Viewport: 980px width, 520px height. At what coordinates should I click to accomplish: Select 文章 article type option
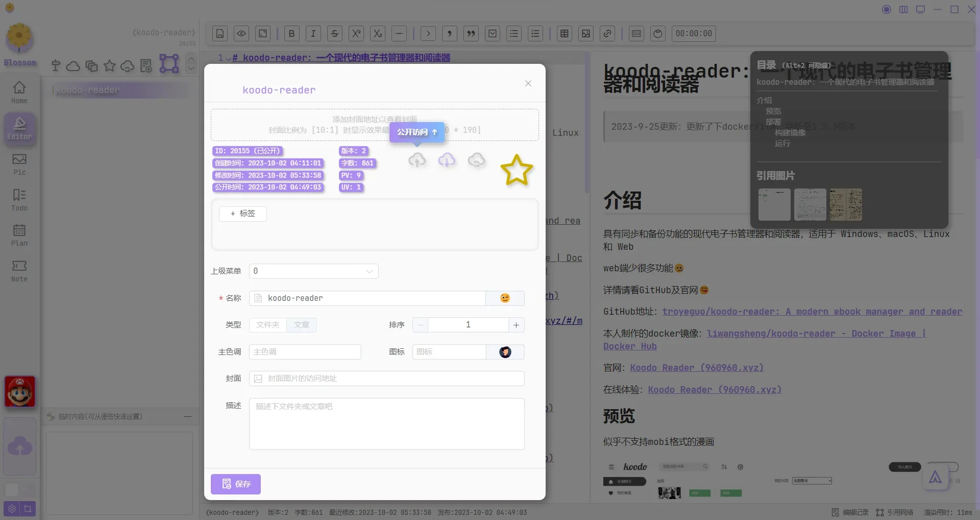[302, 325]
